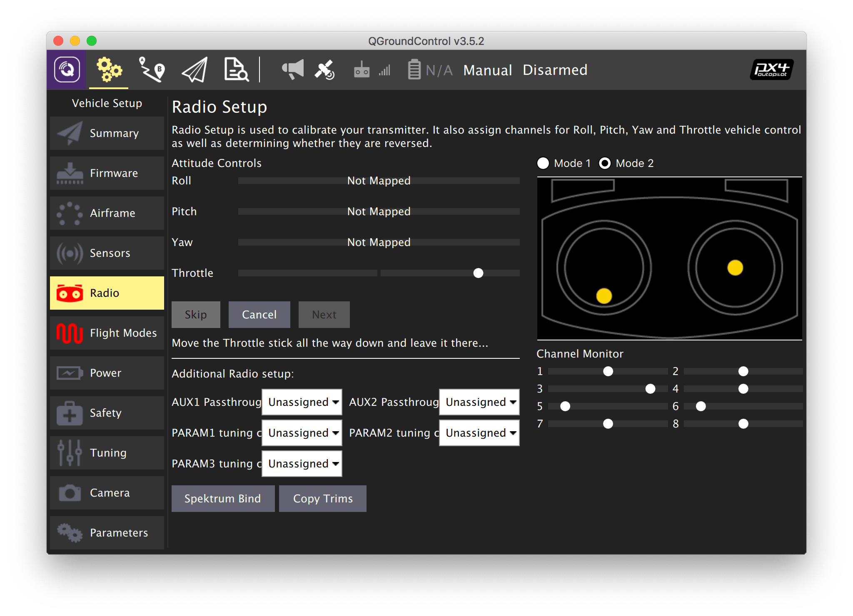Open AUX2 Passthrough channel dropdown
This screenshot has height=616, width=853.
(479, 402)
